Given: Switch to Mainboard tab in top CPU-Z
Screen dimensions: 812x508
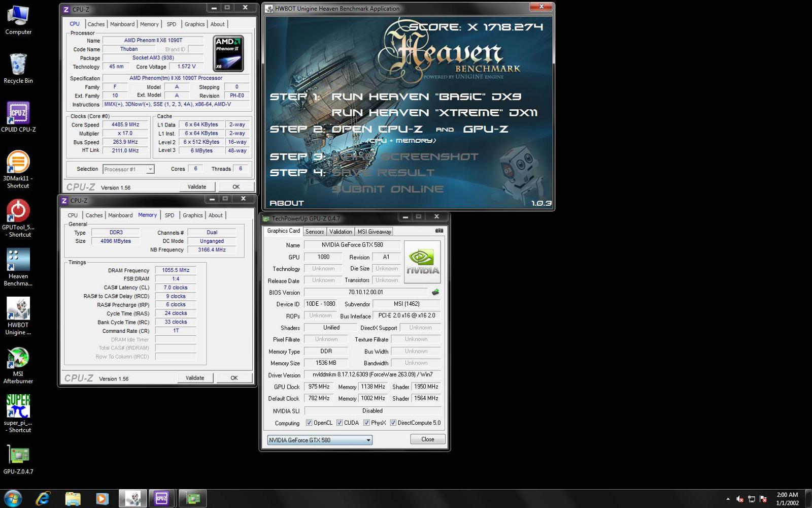Looking at the screenshot, I should point(122,24).
